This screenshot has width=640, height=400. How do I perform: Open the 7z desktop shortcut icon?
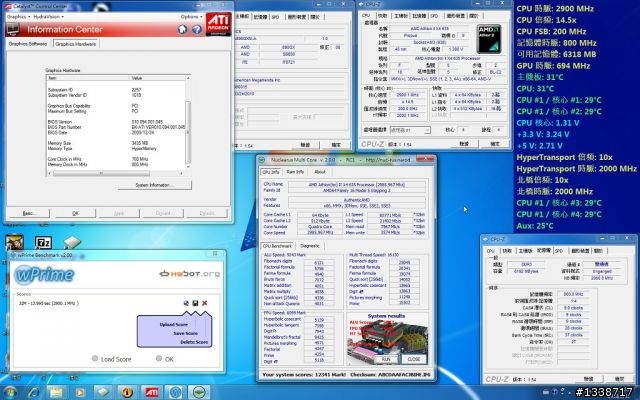[x=43, y=243]
